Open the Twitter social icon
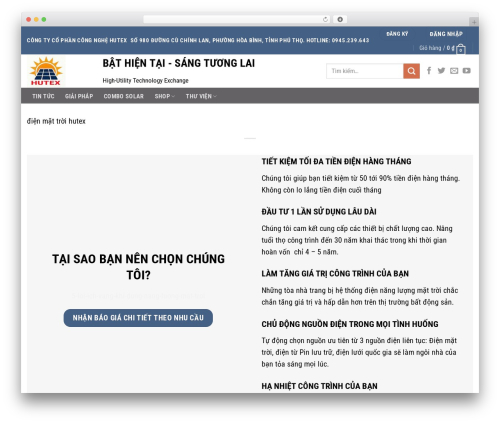Image resolution: width=500 pixels, height=423 pixels. (441, 71)
